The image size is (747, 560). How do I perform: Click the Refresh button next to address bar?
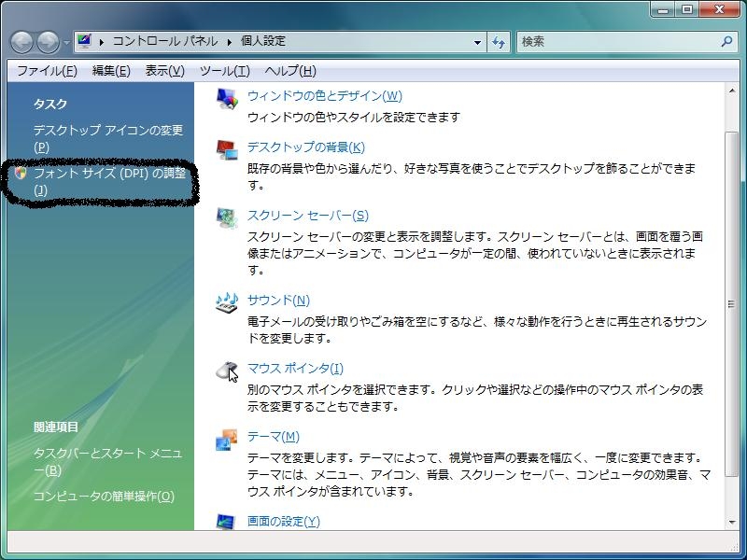[499, 42]
